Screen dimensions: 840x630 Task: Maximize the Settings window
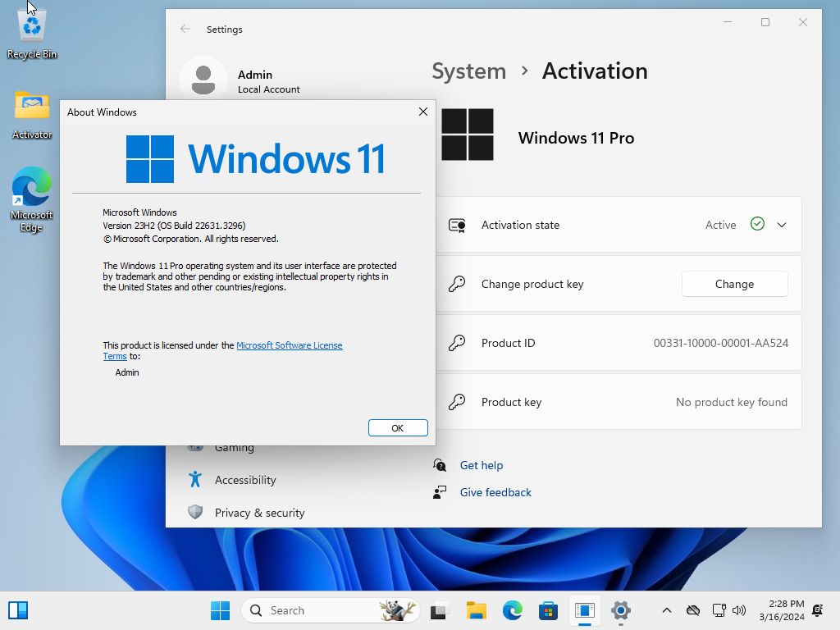point(765,22)
